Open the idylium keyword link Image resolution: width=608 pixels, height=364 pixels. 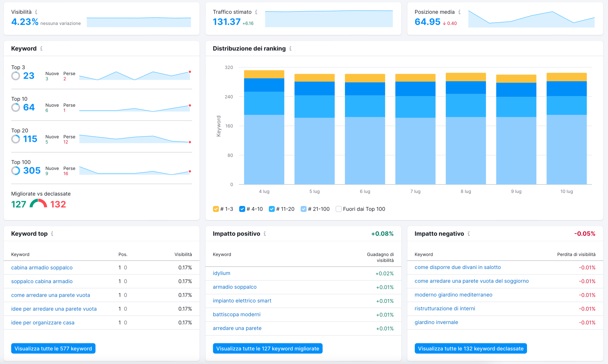(x=222, y=273)
